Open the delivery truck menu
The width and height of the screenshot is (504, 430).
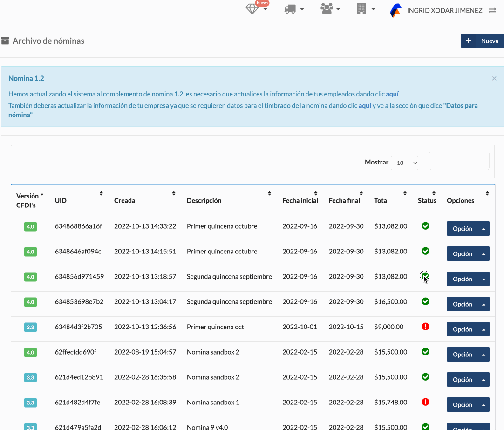[294, 9]
